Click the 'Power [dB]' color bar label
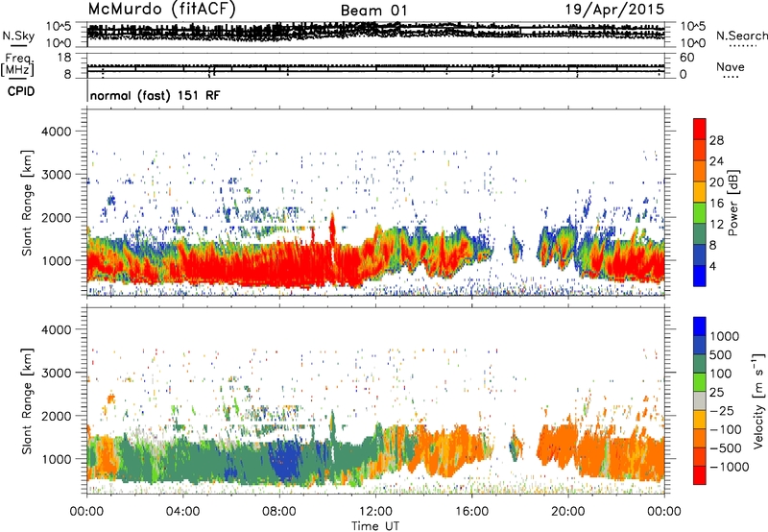Image resolution: width=768 pixels, height=532 pixels. coord(732,203)
